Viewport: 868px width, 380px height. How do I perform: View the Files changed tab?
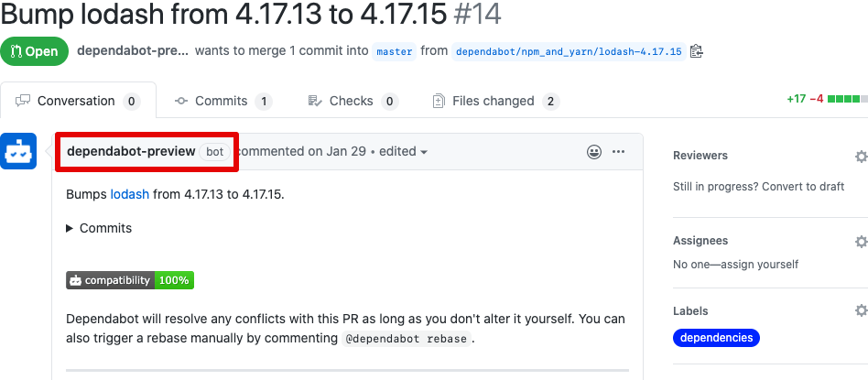point(494,101)
